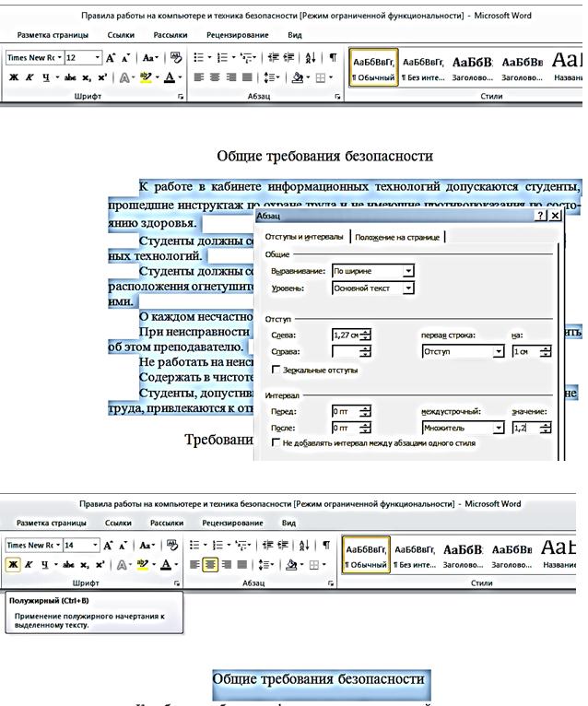Apply Underline (Ч) in upper Word window
The width and height of the screenshot is (588, 706).
point(45,77)
